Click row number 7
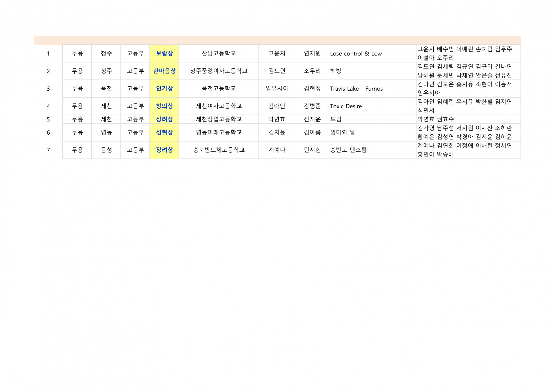The height and width of the screenshot is (392, 555). click(48, 150)
